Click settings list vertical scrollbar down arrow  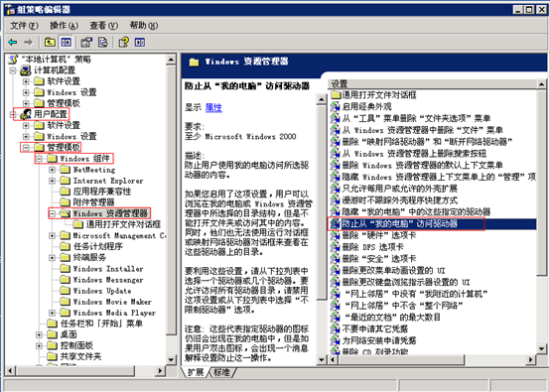(542, 348)
